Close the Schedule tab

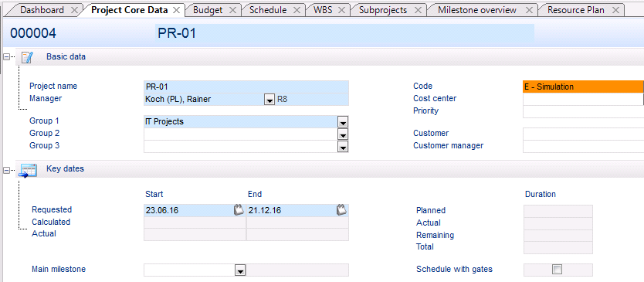[x=297, y=10]
